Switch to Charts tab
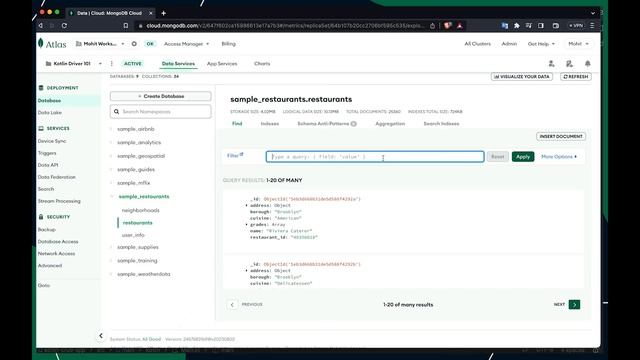Viewport: 640px width, 360px height. [262, 64]
